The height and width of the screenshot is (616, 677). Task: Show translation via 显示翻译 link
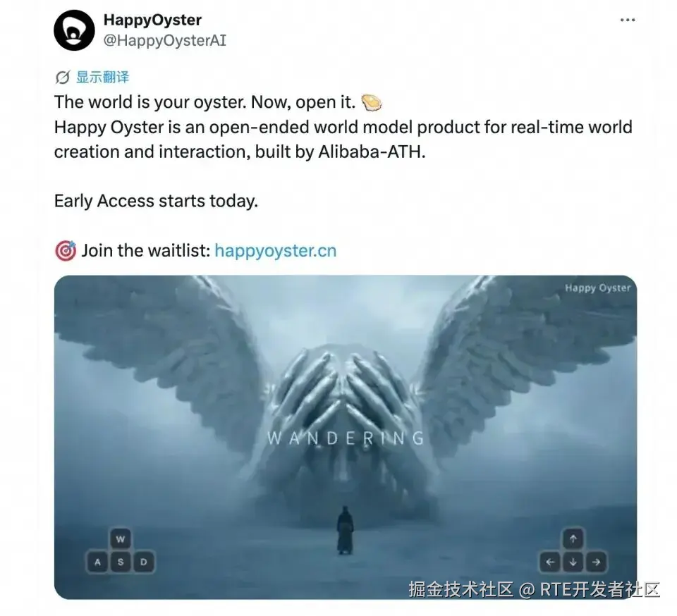(x=103, y=78)
